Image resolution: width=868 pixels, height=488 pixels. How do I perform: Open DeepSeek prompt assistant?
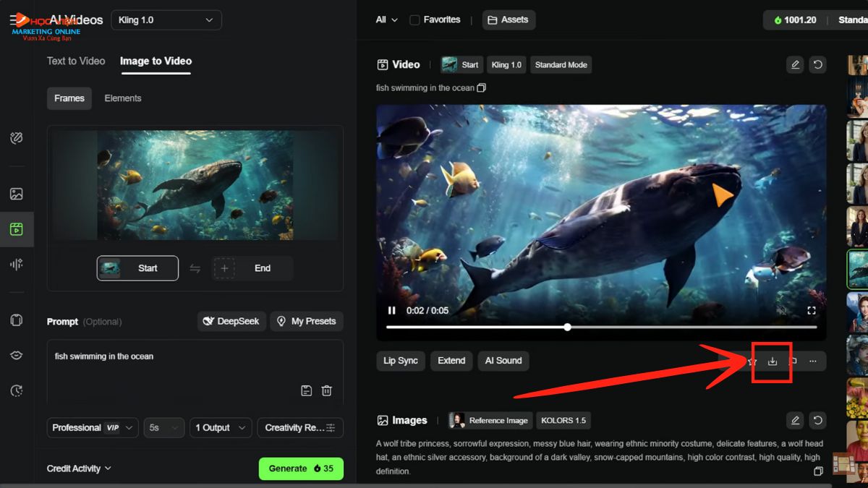(231, 321)
